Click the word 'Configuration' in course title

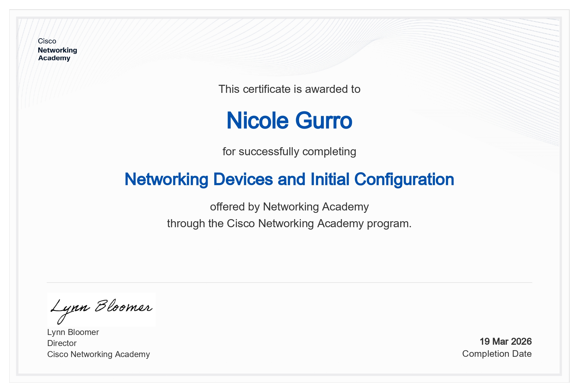pyautogui.click(x=404, y=179)
